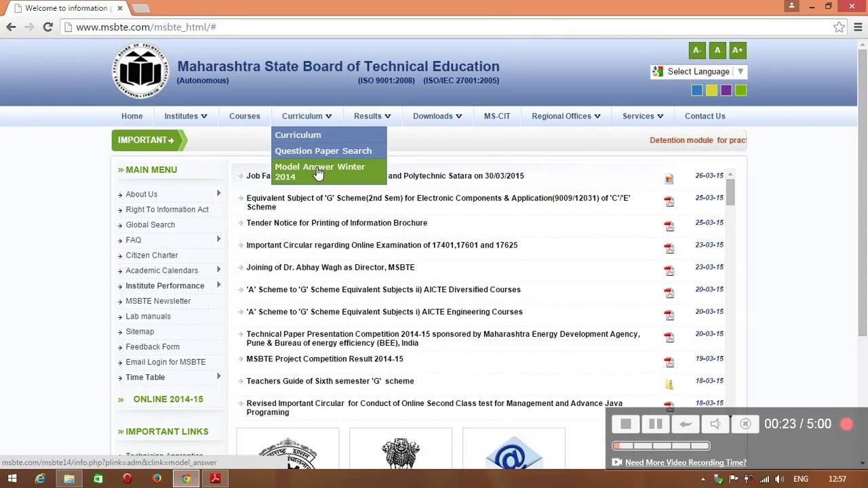Select blue theme color swatch
The width and height of the screenshot is (868, 488).
click(x=696, y=90)
